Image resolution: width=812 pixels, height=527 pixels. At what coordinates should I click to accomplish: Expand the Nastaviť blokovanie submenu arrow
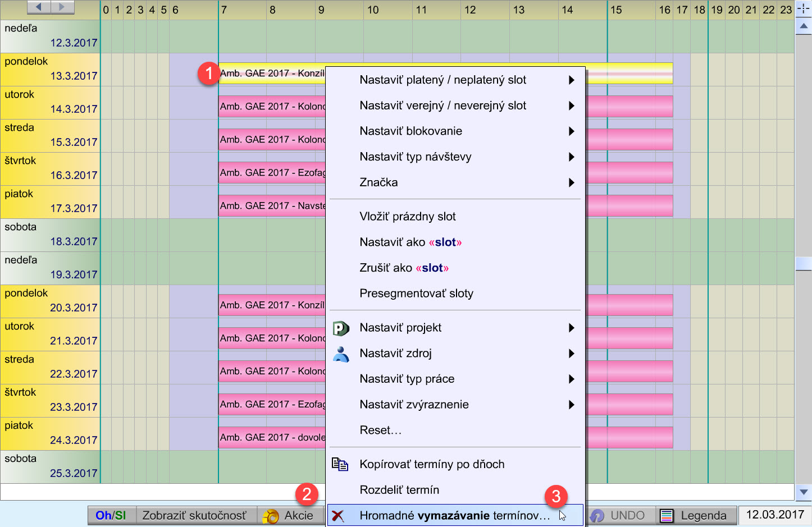571,131
